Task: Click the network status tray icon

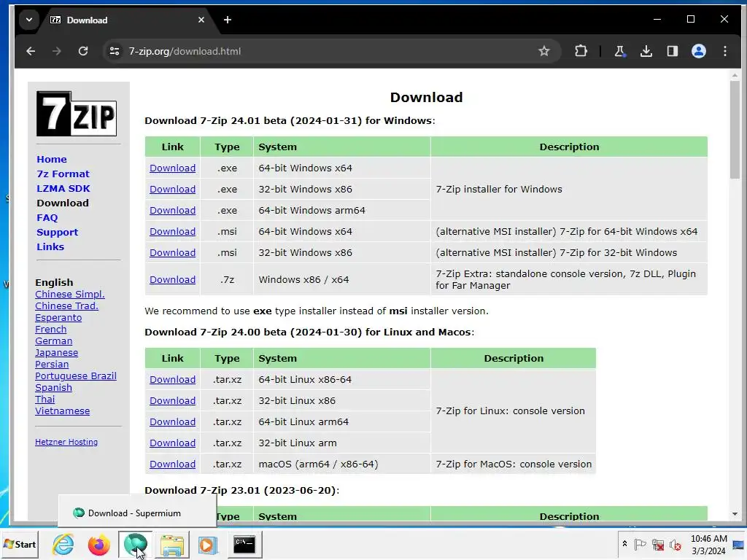Action: click(x=658, y=544)
